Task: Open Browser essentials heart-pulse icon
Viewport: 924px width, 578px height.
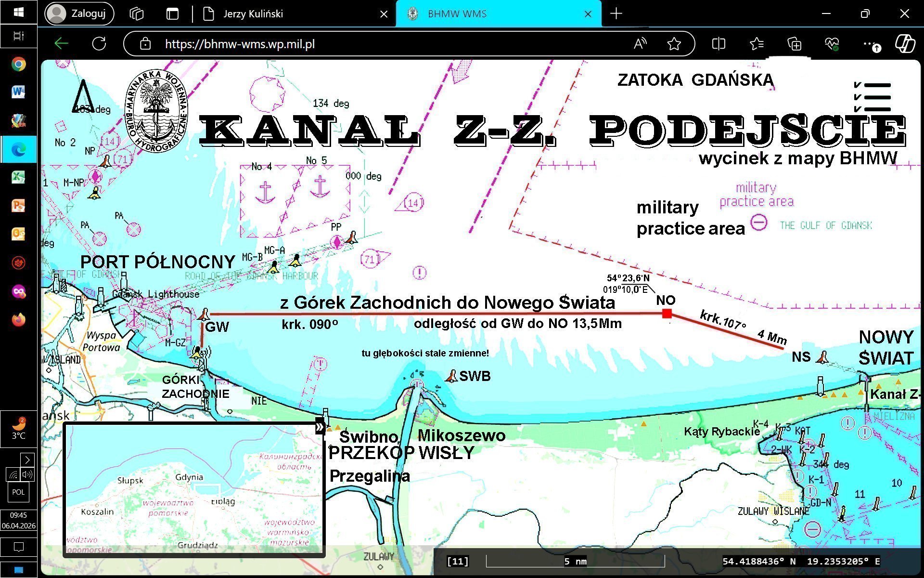Action: tap(831, 44)
